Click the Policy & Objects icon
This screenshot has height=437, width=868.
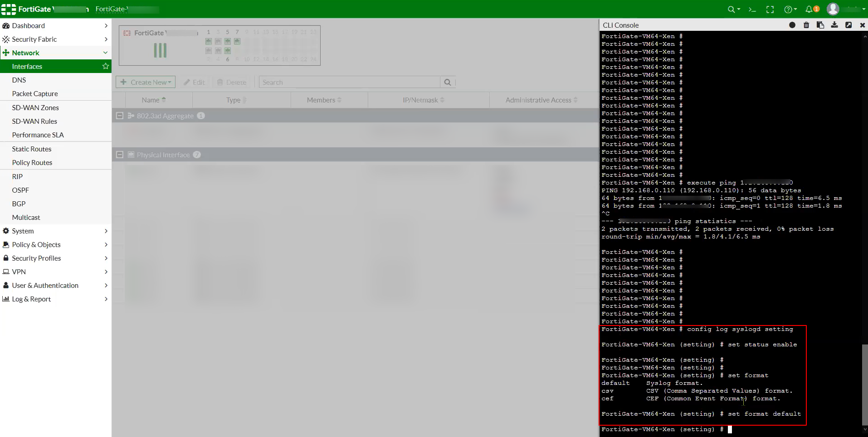coord(6,244)
